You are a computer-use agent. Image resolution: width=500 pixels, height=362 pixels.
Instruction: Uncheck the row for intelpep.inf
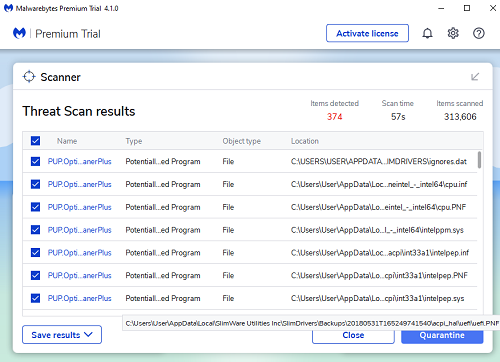pyautogui.click(x=35, y=252)
